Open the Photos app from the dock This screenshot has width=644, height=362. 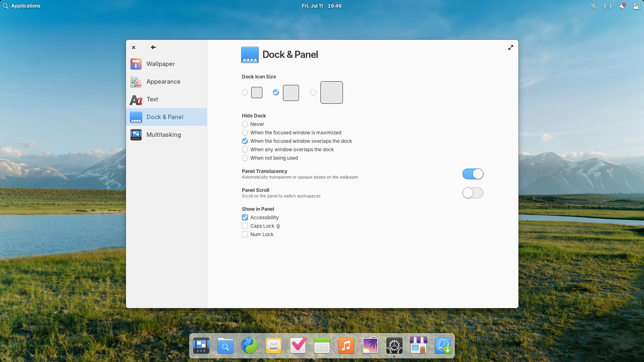370,346
